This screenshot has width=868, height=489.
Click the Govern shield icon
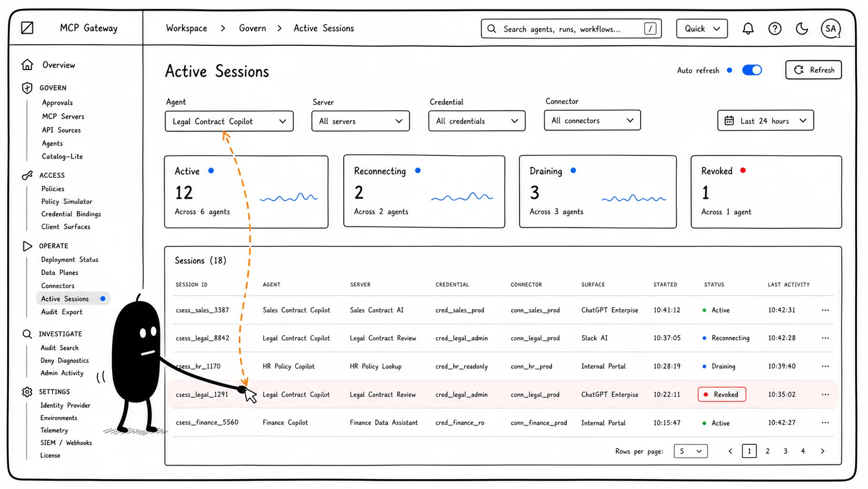28,88
